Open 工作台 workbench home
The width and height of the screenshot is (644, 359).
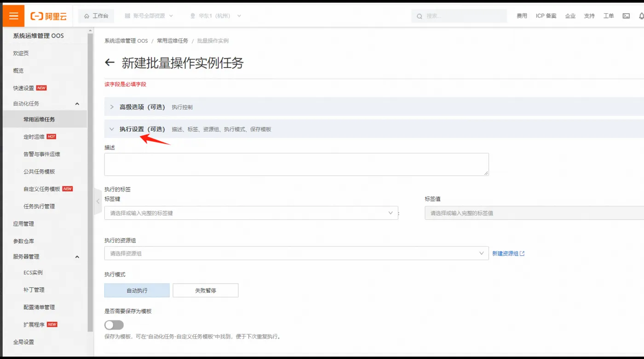(96, 16)
